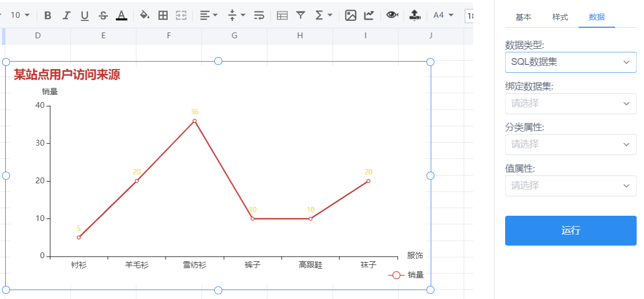Click the 衬衫 axis label

click(79, 265)
